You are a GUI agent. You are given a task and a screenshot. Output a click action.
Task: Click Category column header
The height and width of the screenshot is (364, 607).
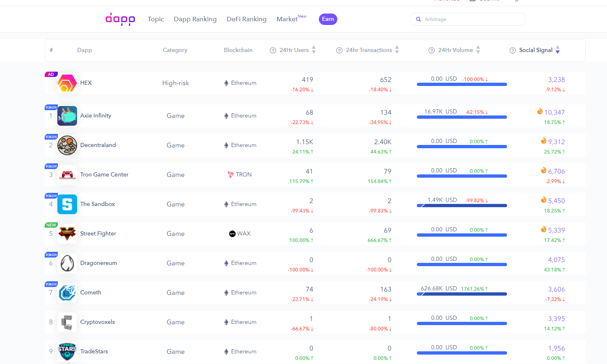point(175,50)
